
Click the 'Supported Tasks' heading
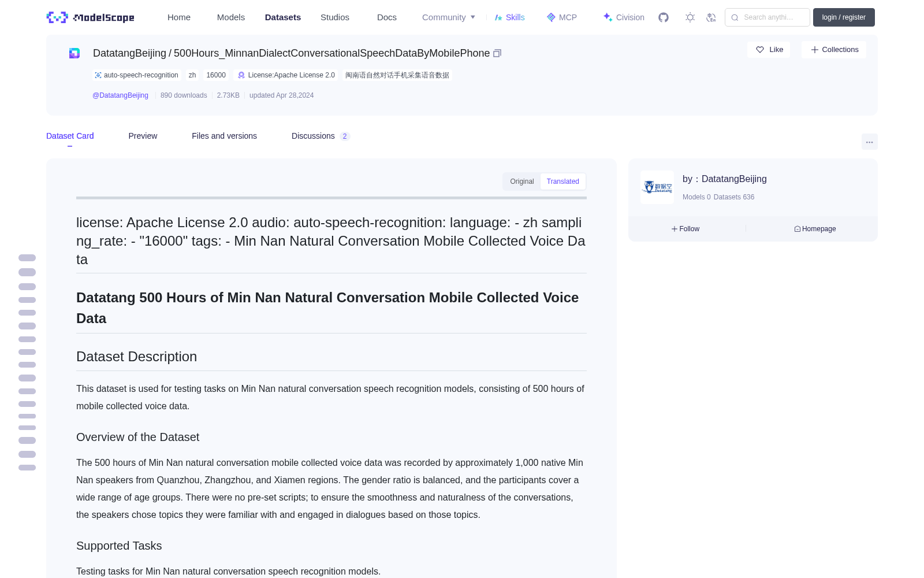point(119,546)
